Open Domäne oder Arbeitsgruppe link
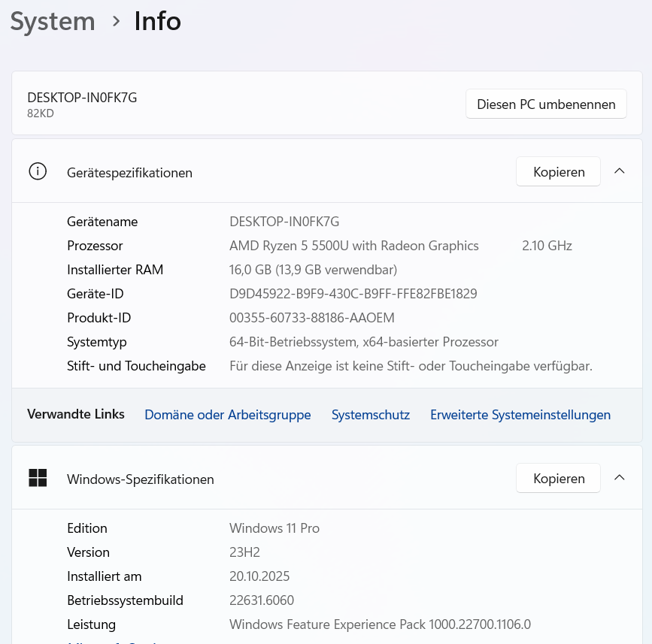 click(227, 415)
